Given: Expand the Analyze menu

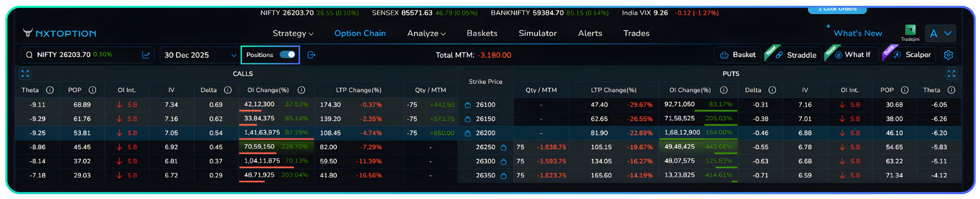Looking at the screenshot, I should point(426,33).
